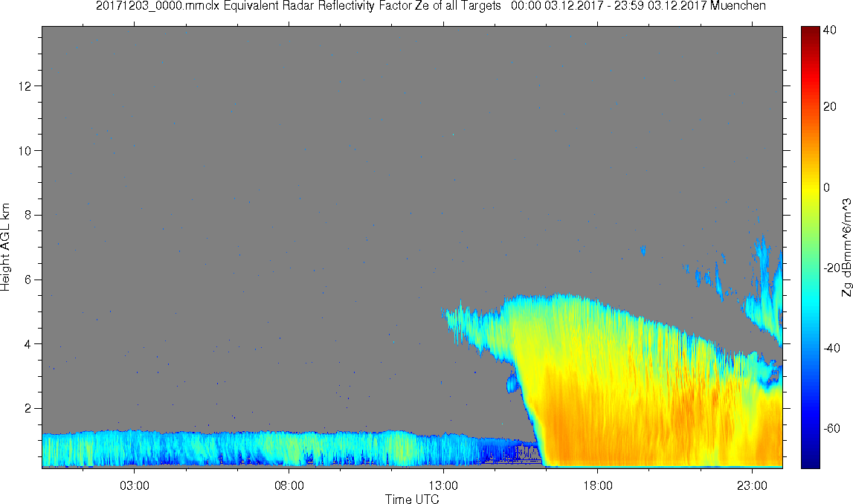Click the Time UTC axis label
The height and width of the screenshot is (504, 853).
coord(412,499)
